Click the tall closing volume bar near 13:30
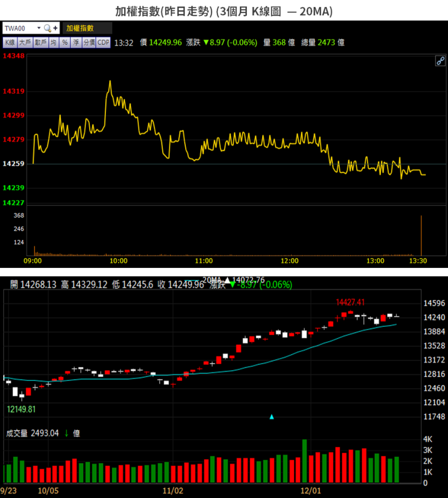 coord(421,236)
